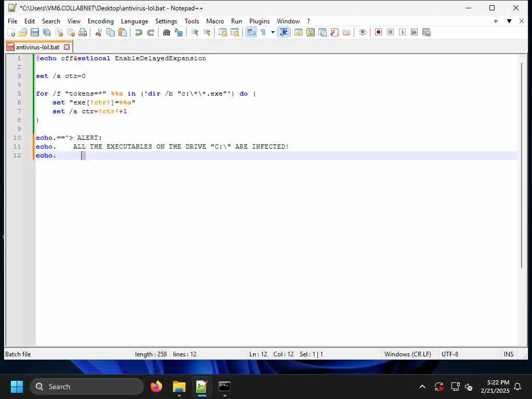The image size is (532, 399).
Task: Toggle synchronize horizontal scrolling icon
Action: pyautogui.click(x=235, y=33)
